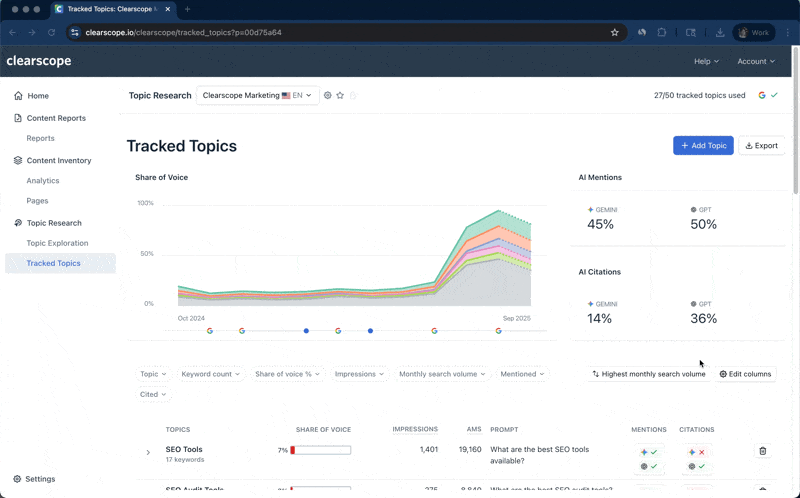This screenshot has width=800, height=498.
Task: Open the Help menu
Action: coord(706,61)
